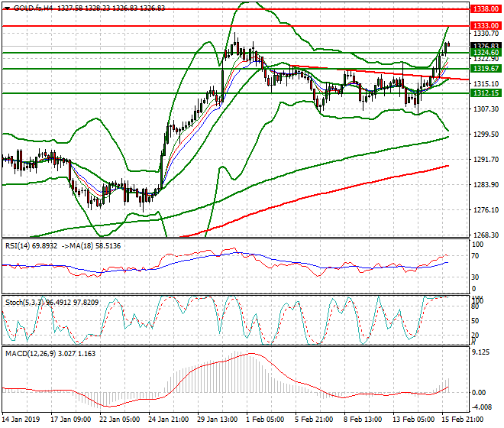Click the 1315.10 price axis value
The width and height of the screenshot is (504, 428).
486,84
